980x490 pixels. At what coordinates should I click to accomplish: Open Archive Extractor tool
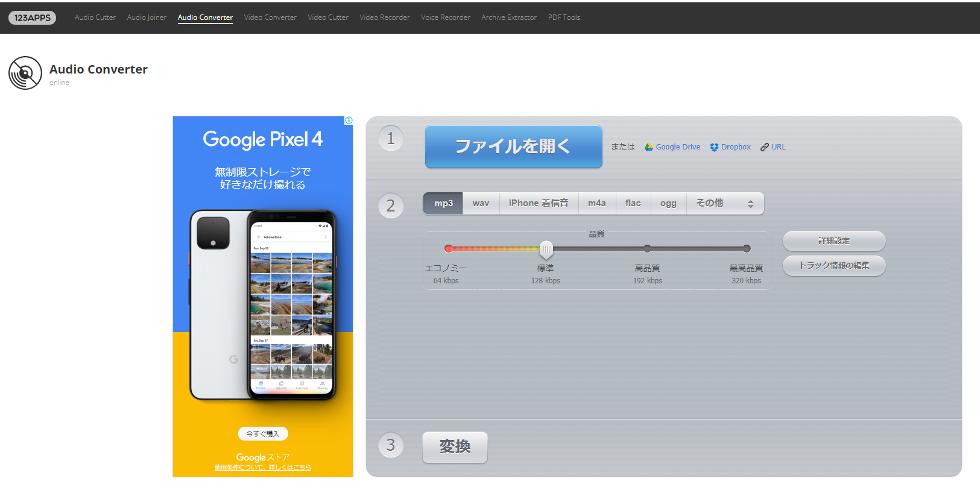tap(509, 17)
